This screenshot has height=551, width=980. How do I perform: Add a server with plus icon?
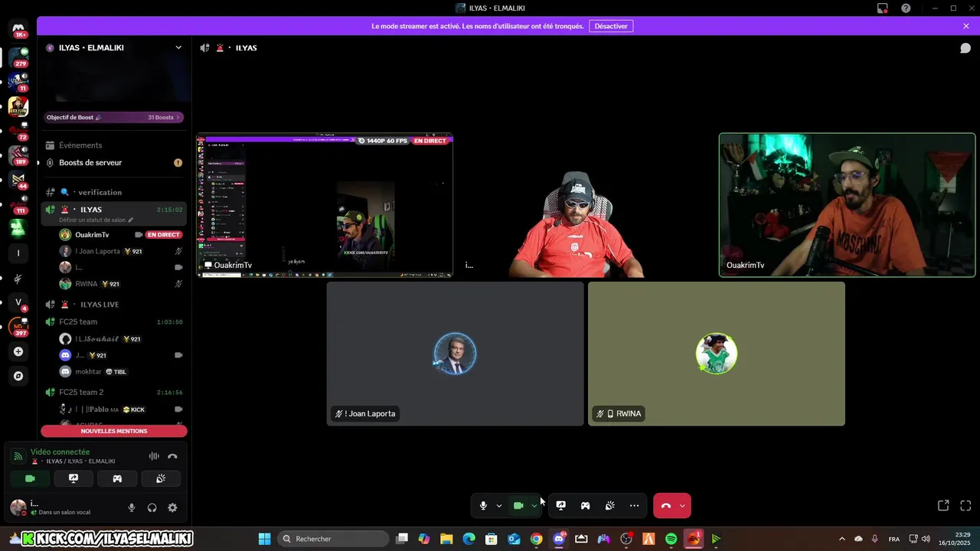(x=18, y=351)
